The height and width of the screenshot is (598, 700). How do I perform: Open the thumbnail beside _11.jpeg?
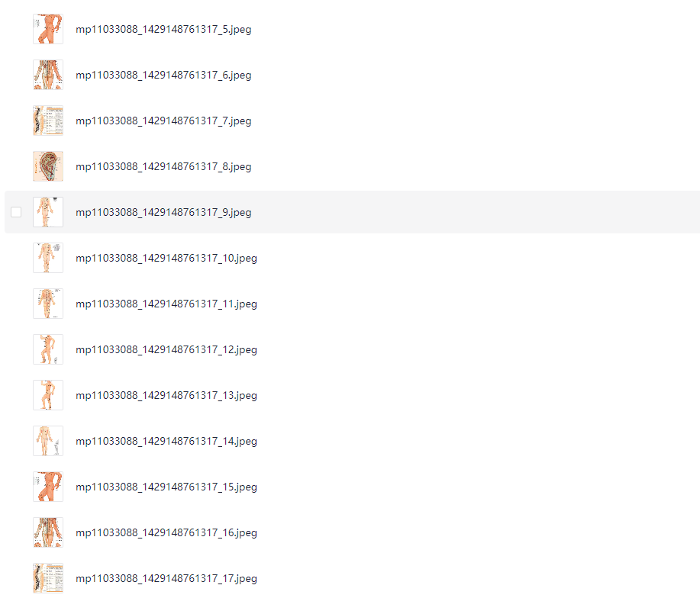click(x=48, y=304)
